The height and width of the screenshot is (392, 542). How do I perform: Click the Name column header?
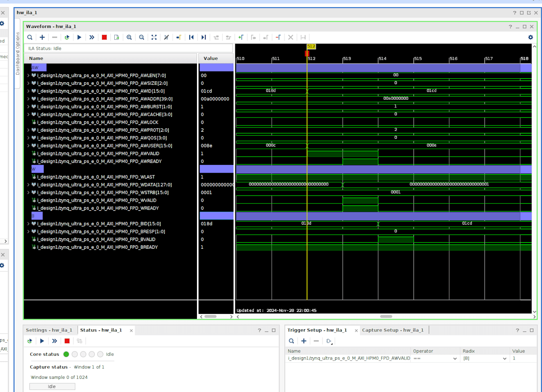(x=111, y=58)
